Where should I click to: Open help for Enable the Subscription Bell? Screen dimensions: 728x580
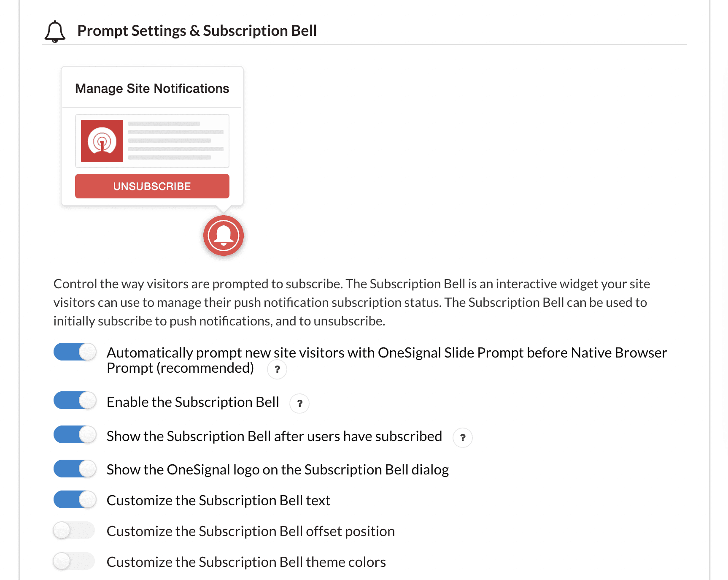click(299, 404)
